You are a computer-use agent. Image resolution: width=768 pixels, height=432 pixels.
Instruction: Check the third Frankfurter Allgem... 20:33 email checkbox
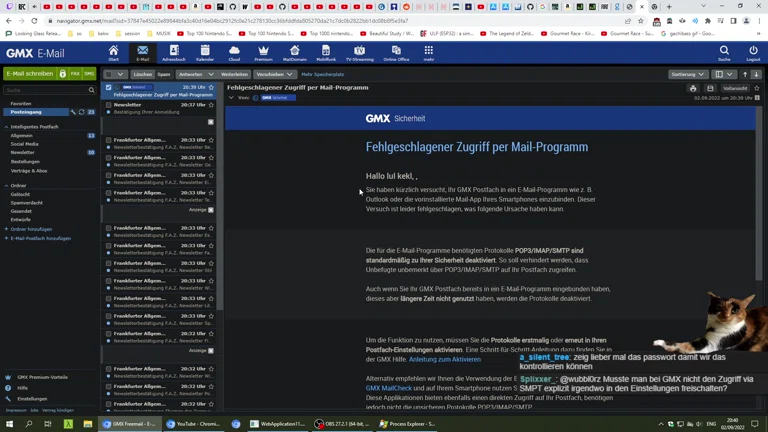click(109, 175)
